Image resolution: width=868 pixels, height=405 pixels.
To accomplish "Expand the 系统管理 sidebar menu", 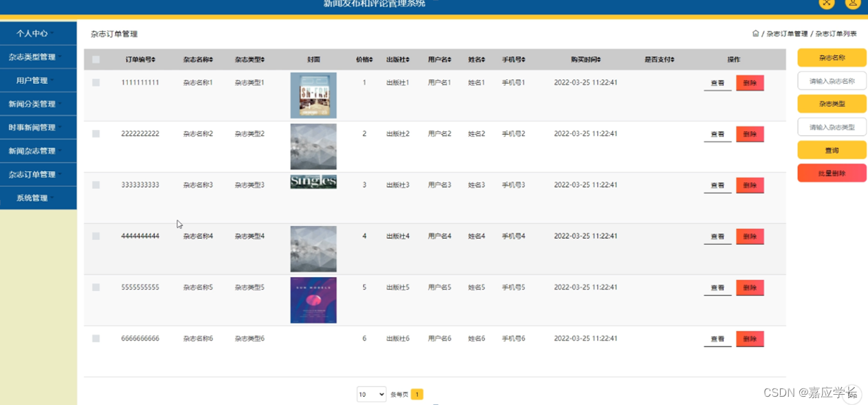I will coord(38,198).
